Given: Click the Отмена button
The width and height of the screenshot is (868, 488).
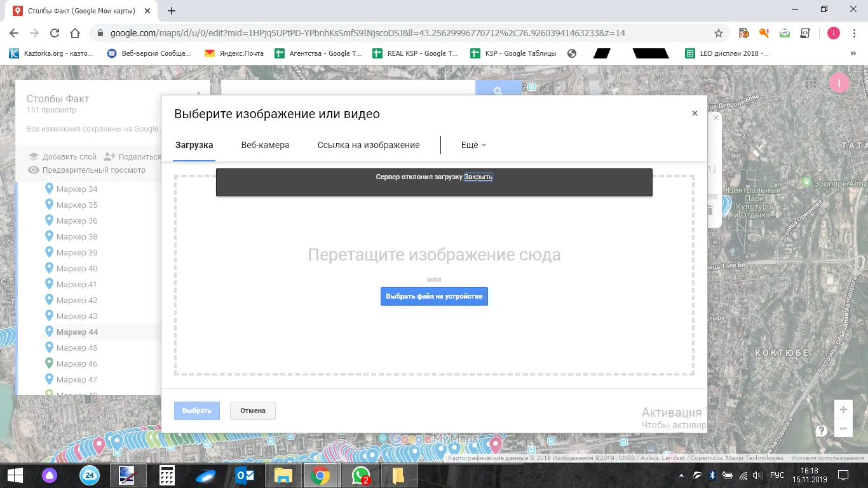Looking at the screenshot, I should tap(253, 410).
